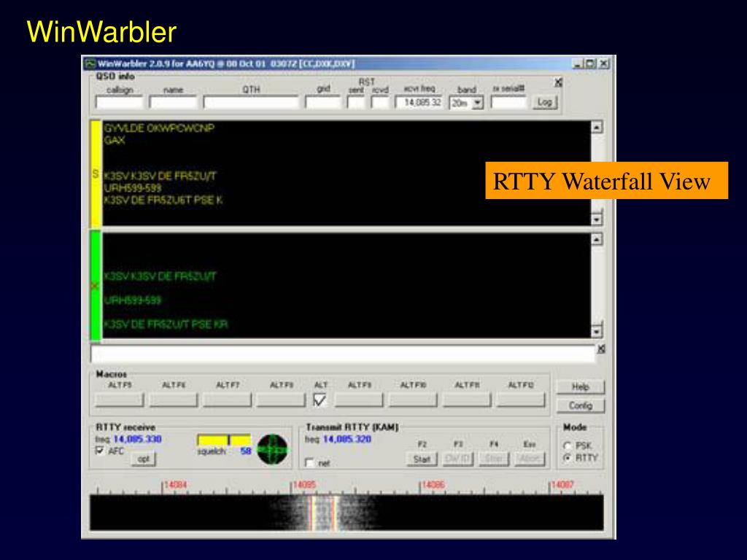Viewport: 747px width, 560px height.
Task: Open the band dropdown showing 20m
Action: coord(478,103)
